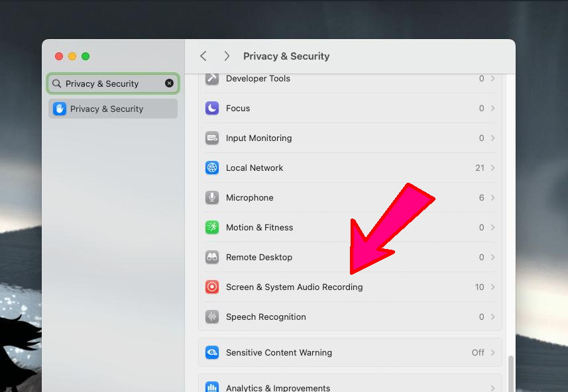Screen dimensions: 568x392
Task: Expand the Developer Tools row chevron
Action: point(492,79)
